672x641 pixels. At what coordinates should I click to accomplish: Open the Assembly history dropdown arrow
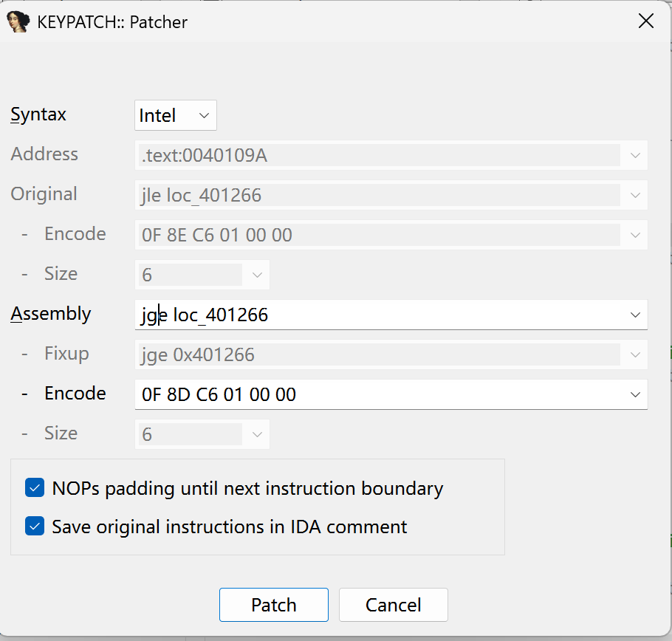(635, 315)
